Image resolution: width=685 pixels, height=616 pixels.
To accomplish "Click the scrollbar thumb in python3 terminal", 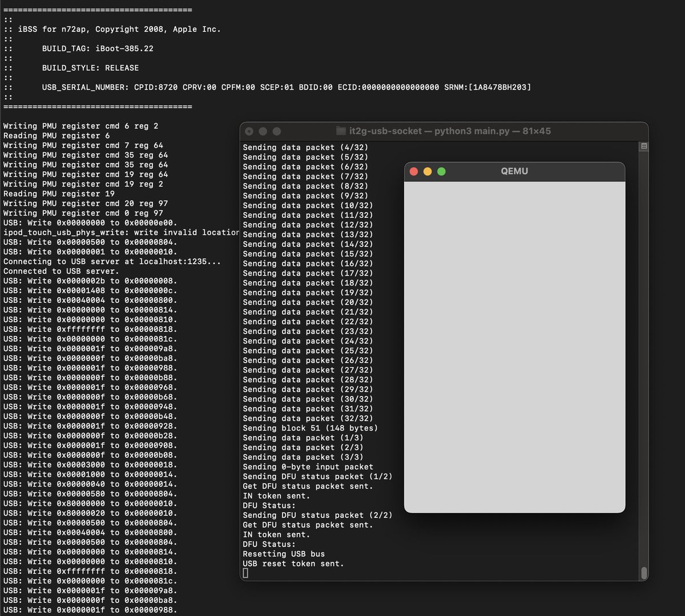I will tap(644, 572).
